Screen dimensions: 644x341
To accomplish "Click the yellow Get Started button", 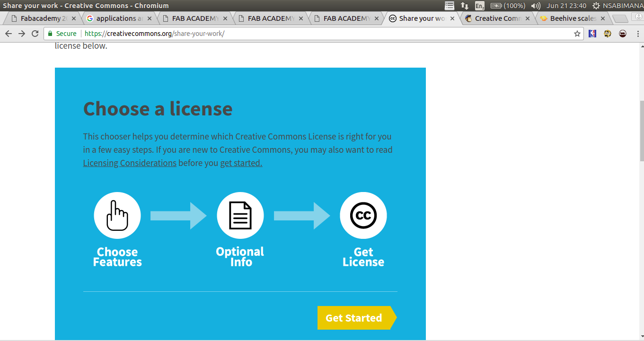I will pos(357,318).
